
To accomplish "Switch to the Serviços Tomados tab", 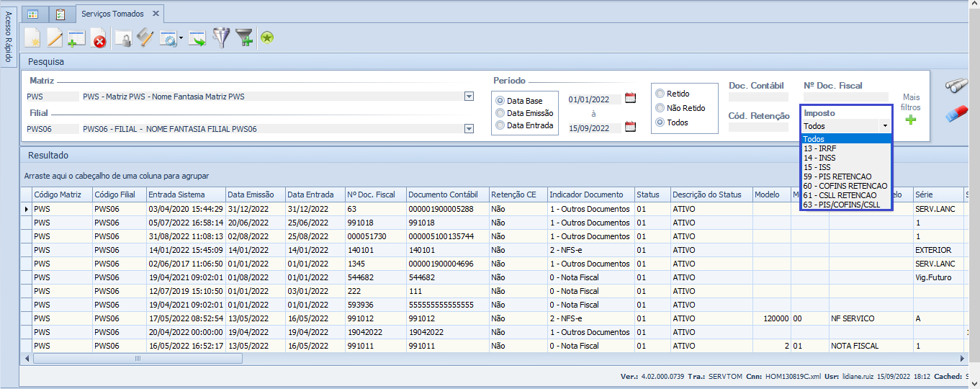I will pos(112,14).
